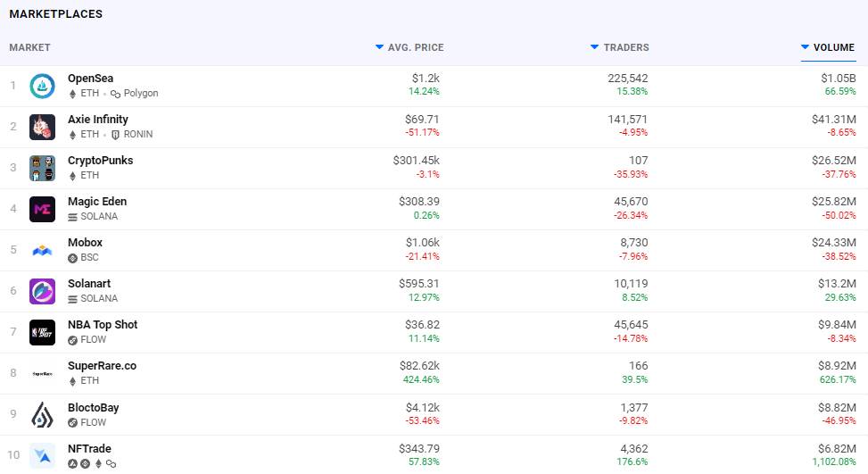Click the VOLUME column header
The height and width of the screenshot is (474, 868).
(x=834, y=47)
